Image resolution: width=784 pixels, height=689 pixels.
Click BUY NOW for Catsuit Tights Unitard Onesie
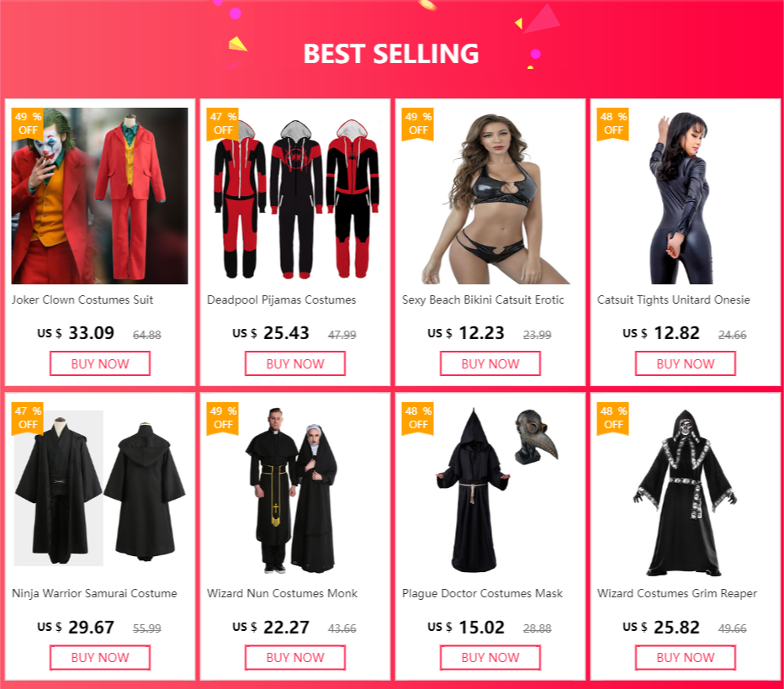click(685, 363)
